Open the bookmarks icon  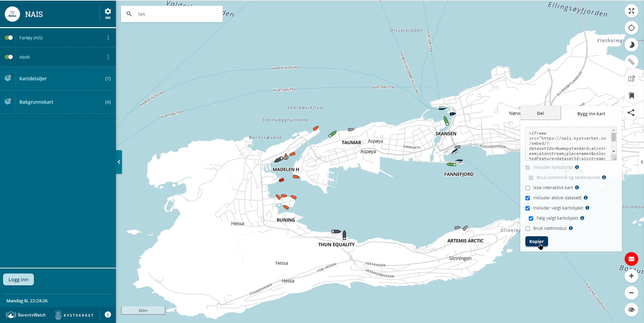pos(631,96)
